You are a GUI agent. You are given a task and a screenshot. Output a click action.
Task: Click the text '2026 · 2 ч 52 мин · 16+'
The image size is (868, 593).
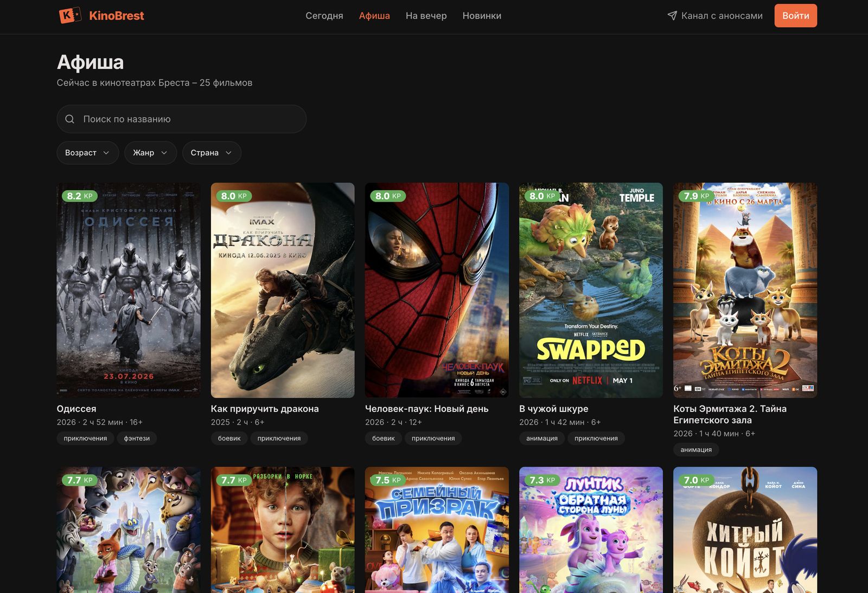(x=100, y=422)
